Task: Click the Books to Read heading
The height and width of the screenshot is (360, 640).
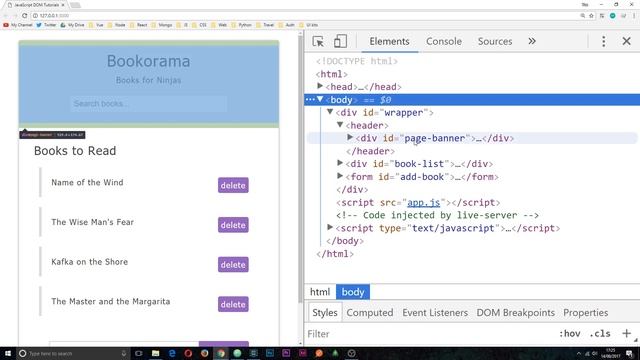Action: point(75,151)
